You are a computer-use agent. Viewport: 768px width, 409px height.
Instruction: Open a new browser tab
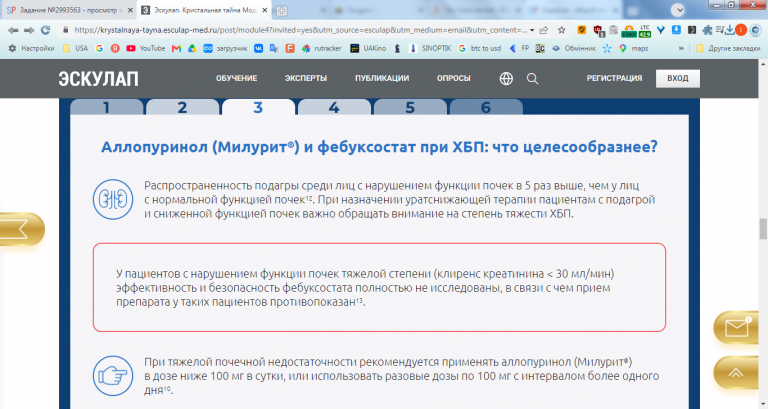(282, 10)
